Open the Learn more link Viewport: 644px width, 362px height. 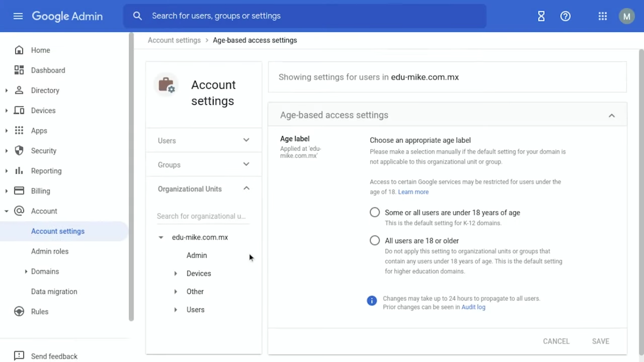point(413,192)
